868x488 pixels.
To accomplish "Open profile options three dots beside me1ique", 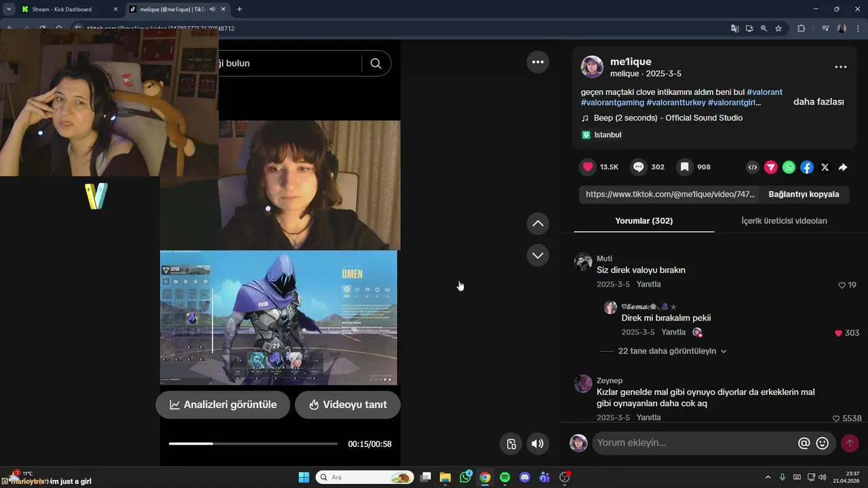I will tap(841, 67).
